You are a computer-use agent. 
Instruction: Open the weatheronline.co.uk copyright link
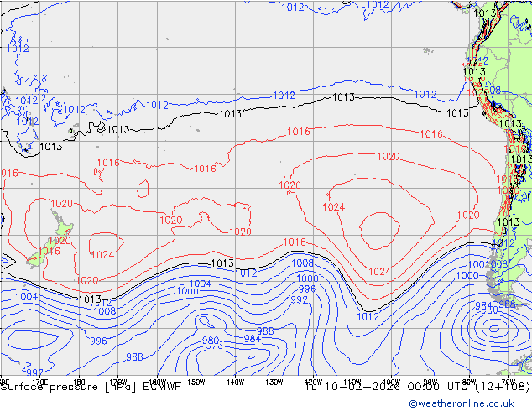[x=462, y=403]
